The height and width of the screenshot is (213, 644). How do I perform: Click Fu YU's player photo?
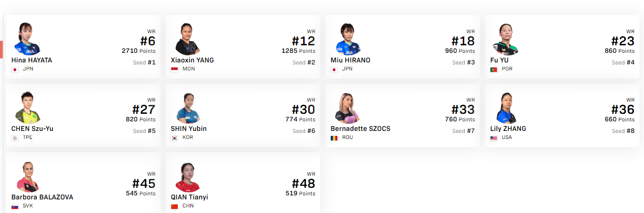point(506,39)
